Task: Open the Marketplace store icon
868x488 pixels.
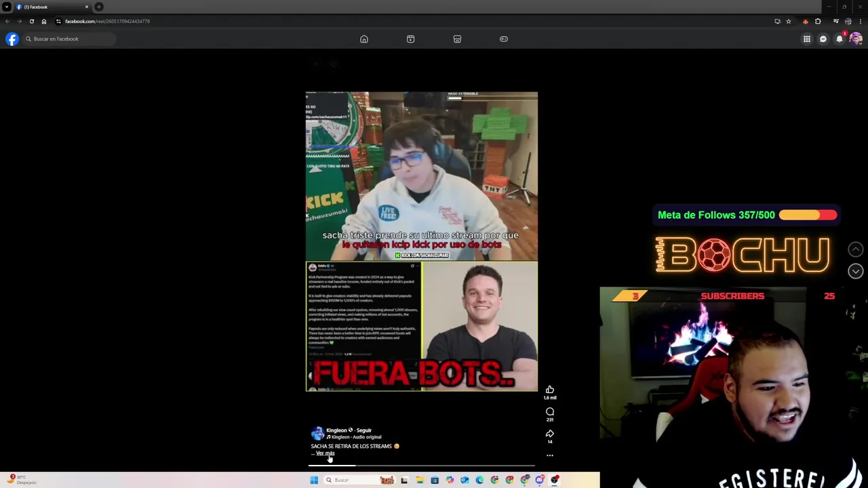Action: pos(457,39)
